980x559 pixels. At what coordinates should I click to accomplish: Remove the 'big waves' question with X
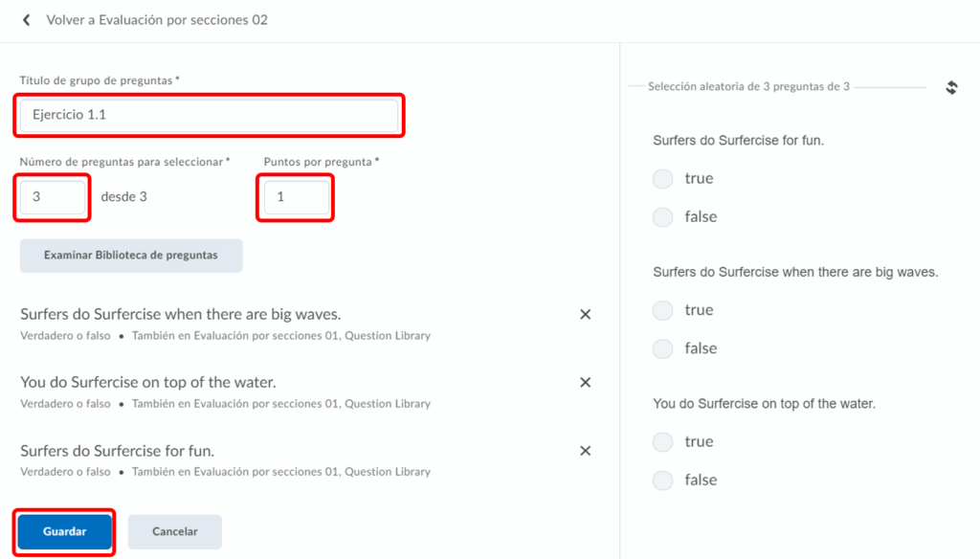click(586, 314)
